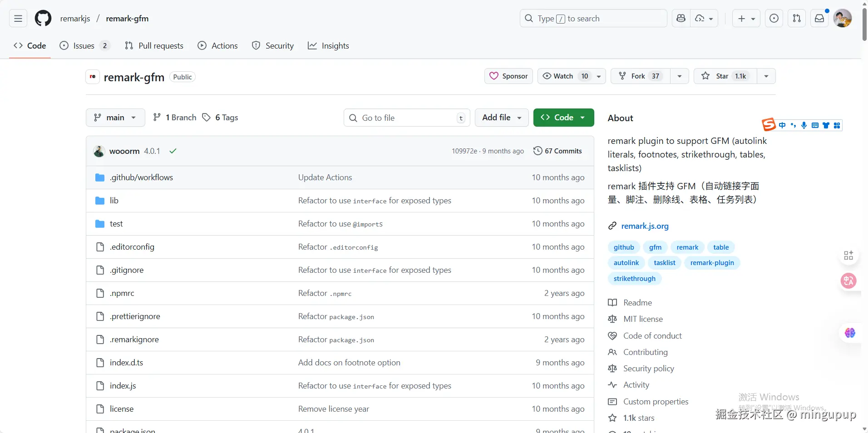Click the link icon beside remark.js.org

612,226
